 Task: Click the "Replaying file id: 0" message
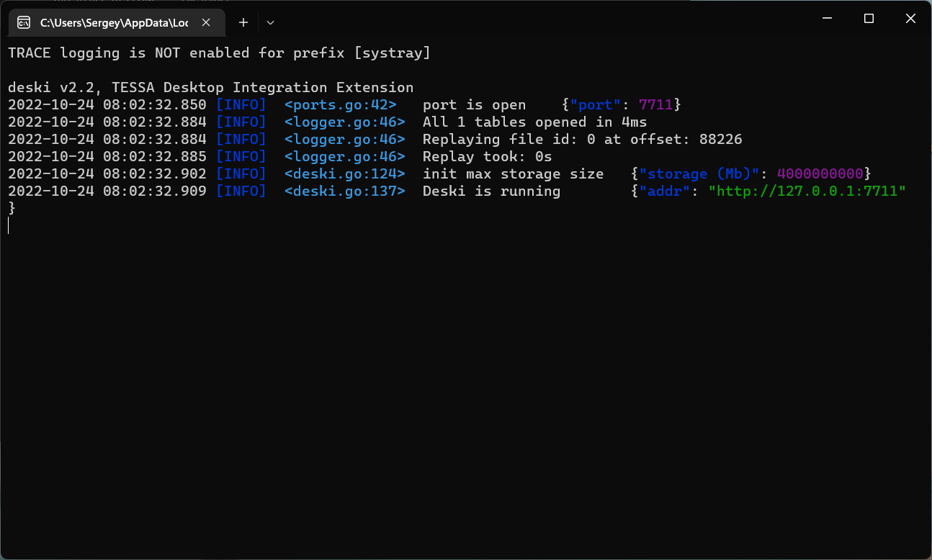[582, 140]
